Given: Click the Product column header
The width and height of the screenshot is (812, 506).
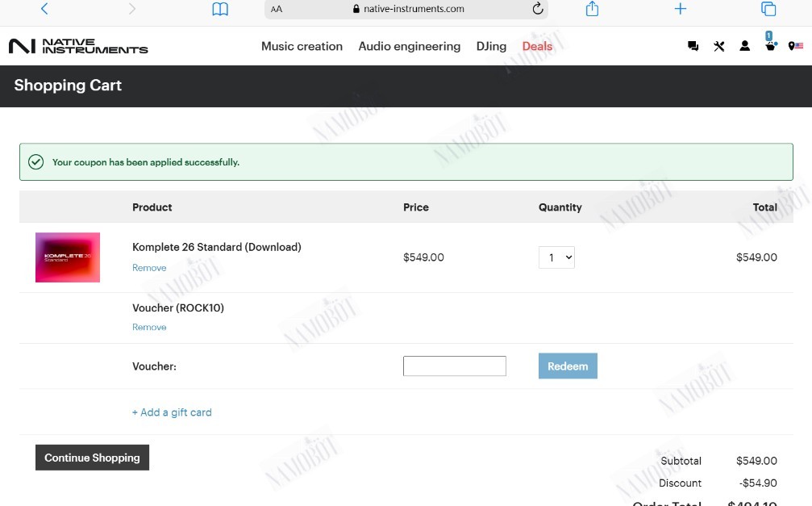Looking at the screenshot, I should pos(152,207).
